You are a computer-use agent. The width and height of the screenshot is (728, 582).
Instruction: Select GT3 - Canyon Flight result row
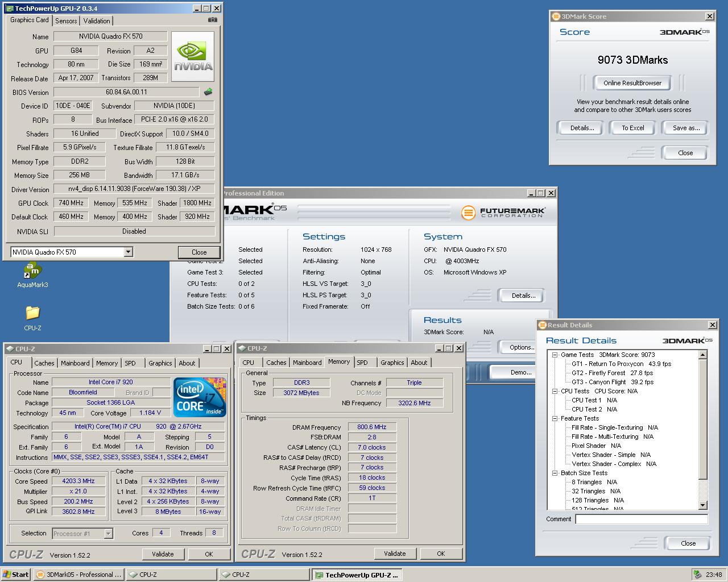613,382
